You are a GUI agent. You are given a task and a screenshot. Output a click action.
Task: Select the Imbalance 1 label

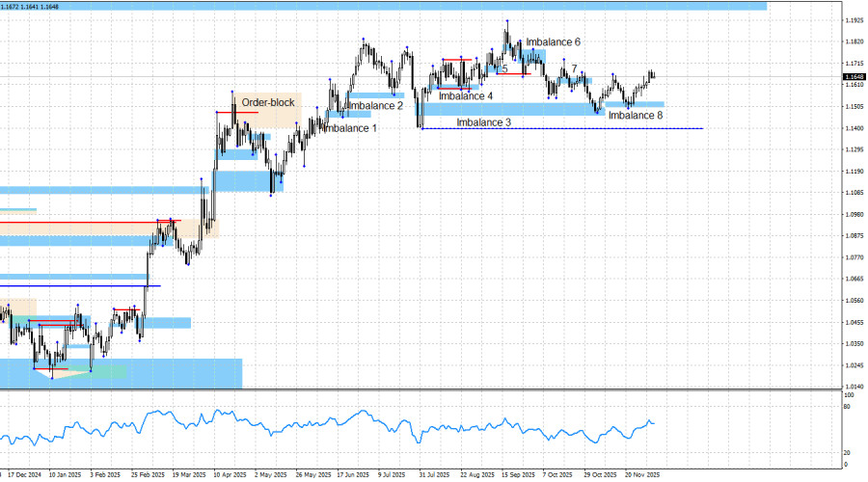[x=350, y=128]
